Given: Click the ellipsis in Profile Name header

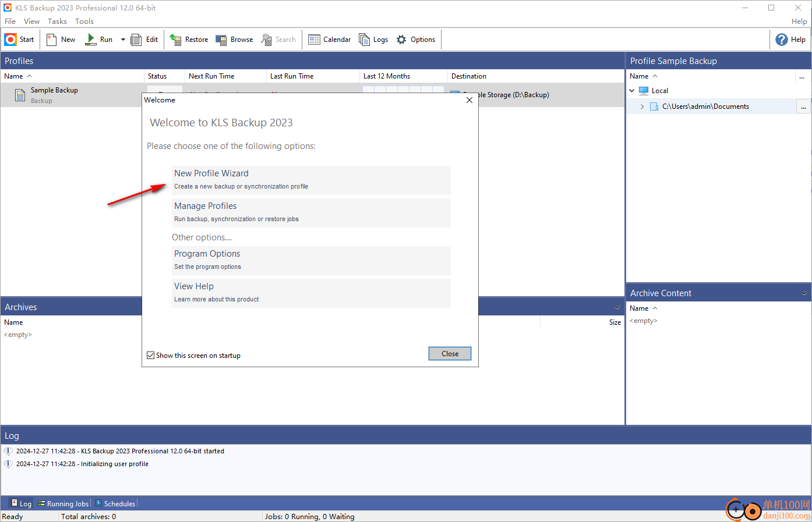Looking at the screenshot, I should (802, 76).
